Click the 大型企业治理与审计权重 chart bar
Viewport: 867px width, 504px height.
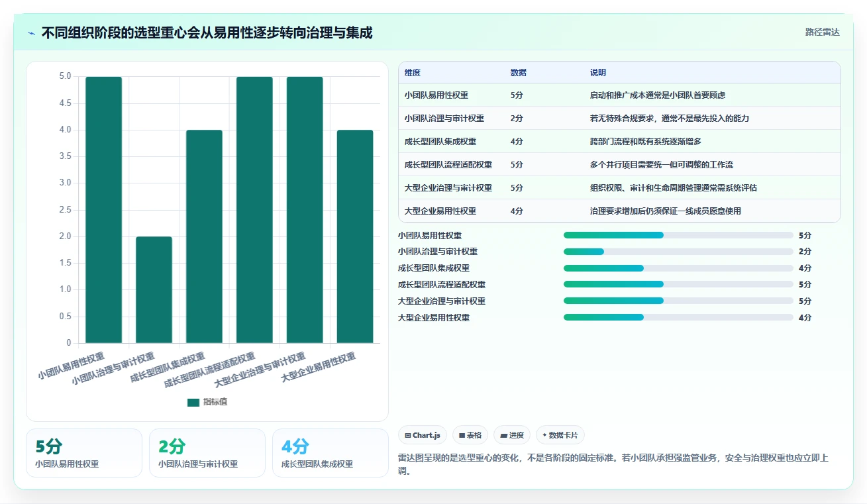[305, 210]
